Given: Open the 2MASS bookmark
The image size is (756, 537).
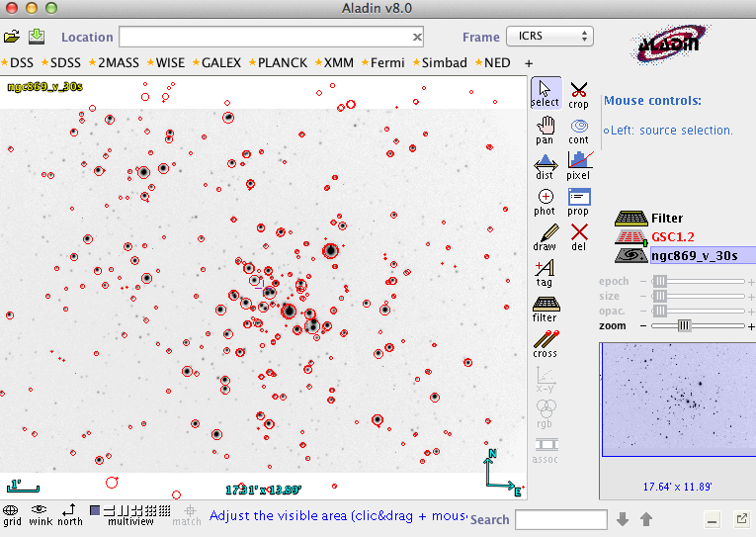Looking at the screenshot, I should point(114,62).
